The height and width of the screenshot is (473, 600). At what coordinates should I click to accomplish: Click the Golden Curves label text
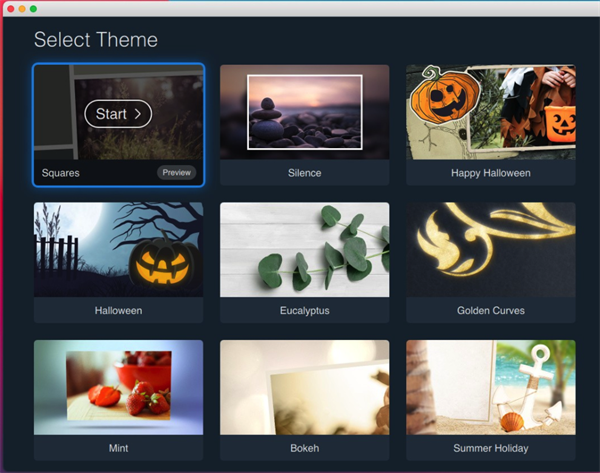point(491,310)
